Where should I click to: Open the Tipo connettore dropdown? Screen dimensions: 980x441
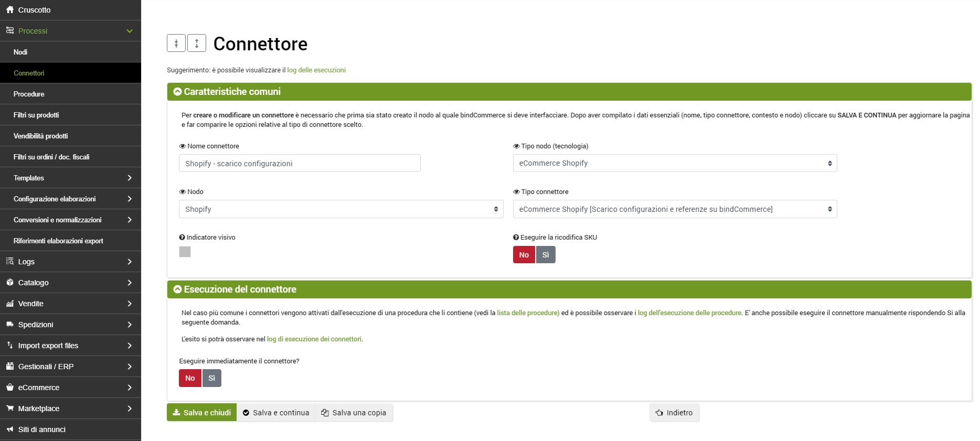(675, 209)
